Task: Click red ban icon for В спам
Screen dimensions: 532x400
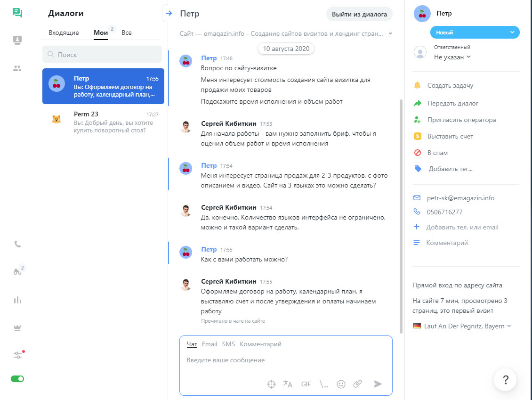Action: (417, 153)
